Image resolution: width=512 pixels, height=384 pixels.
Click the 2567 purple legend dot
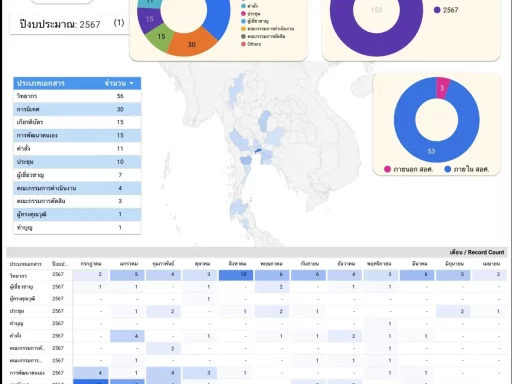437,10
